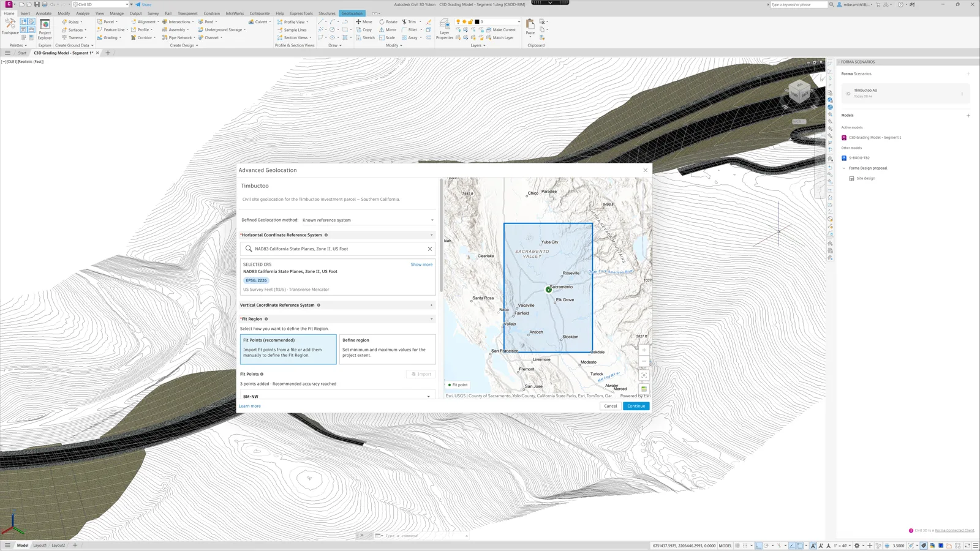Switch to the Geolocation ribbon tab

pos(352,13)
